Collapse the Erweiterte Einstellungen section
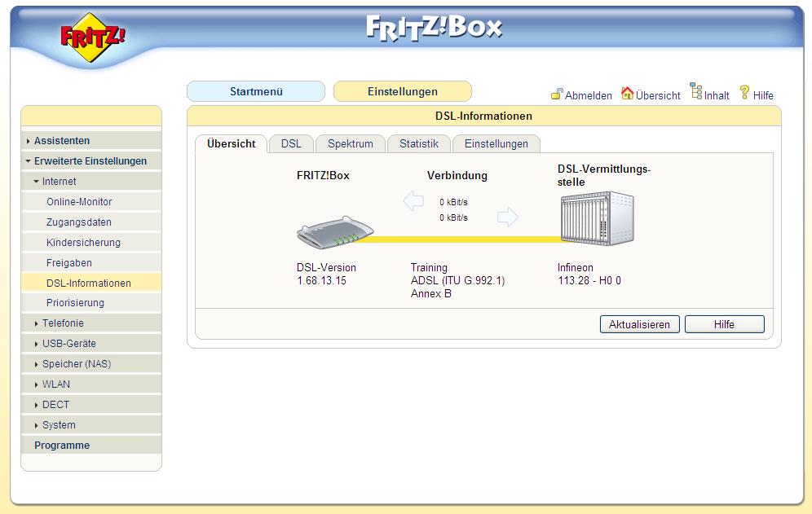This screenshot has width=812, height=514. point(90,161)
